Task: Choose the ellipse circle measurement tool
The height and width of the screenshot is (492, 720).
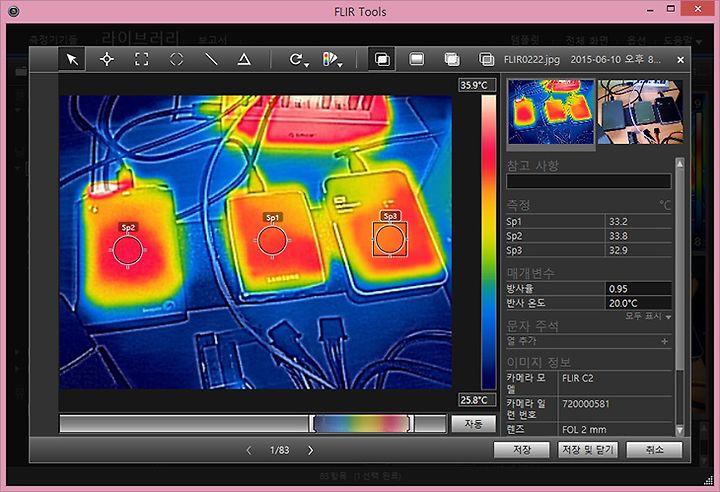Action: coord(176,59)
